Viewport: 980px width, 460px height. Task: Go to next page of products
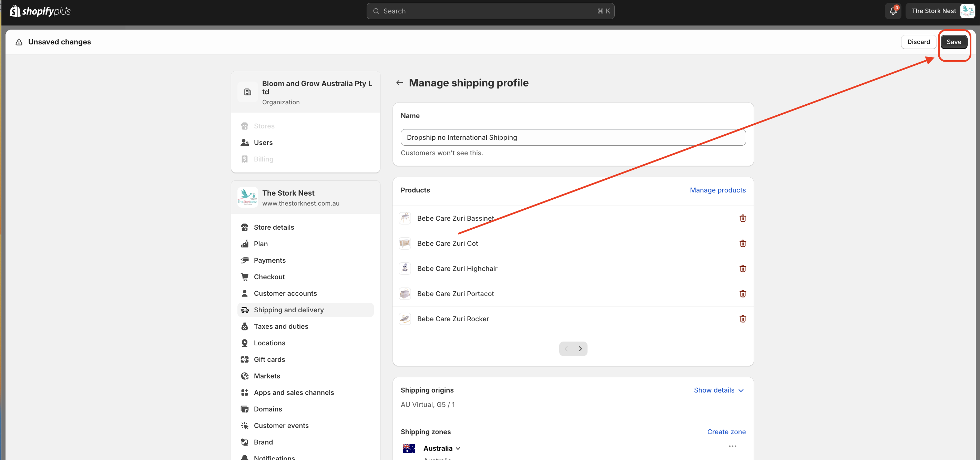(x=580, y=348)
